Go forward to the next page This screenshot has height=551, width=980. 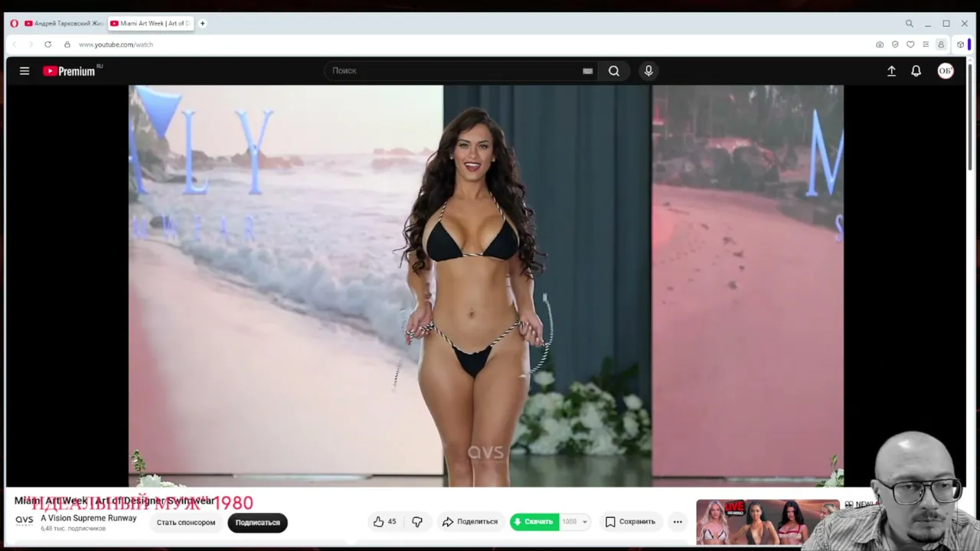(x=31, y=44)
